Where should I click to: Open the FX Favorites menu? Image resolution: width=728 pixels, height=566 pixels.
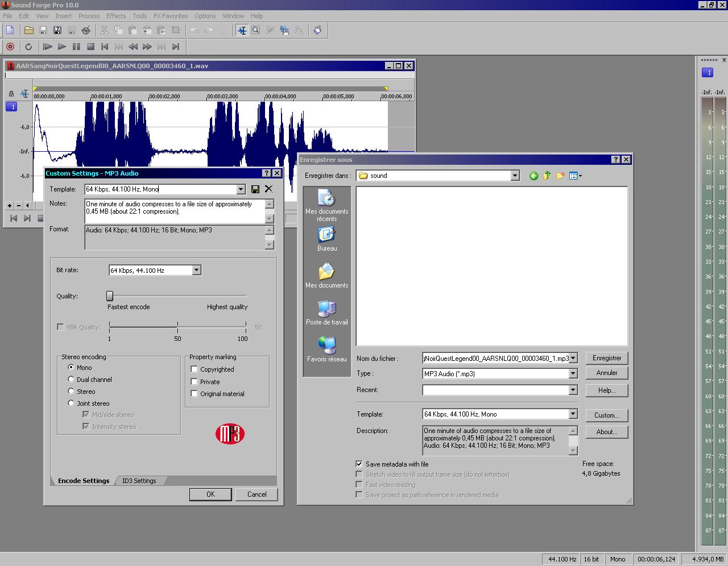tap(171, 16)
